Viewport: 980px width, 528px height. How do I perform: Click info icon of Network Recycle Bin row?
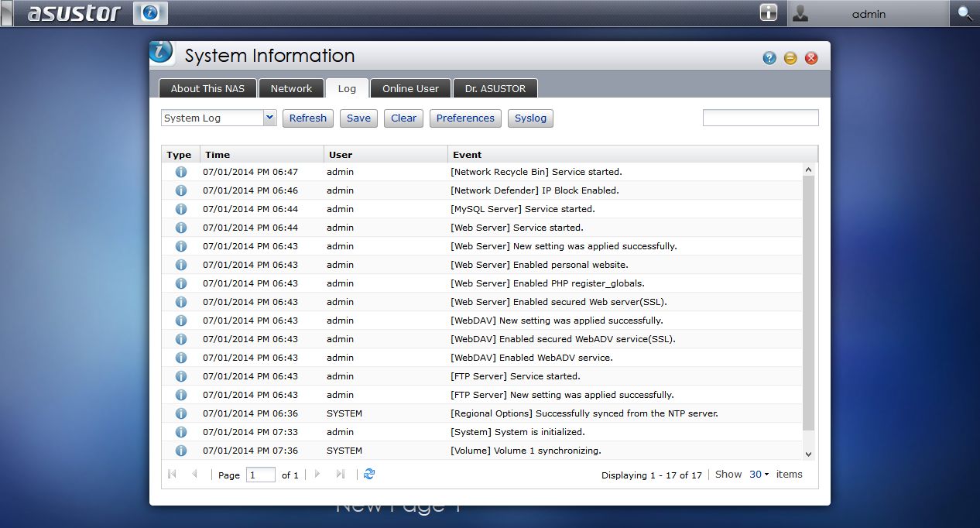pyautogui.click(x=181, y=172)
